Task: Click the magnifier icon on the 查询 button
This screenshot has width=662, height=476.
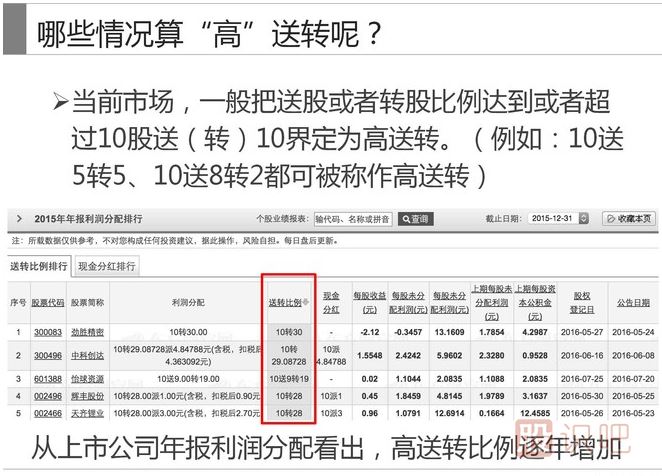Action: pyautogui.click(x=407, y=219)
